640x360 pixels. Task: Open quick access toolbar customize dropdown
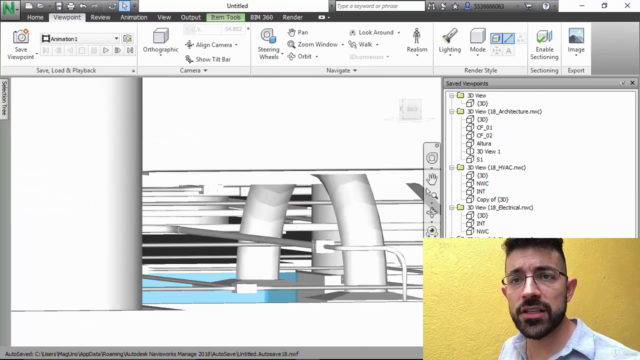pyautogui.click(x=135, y=6)
